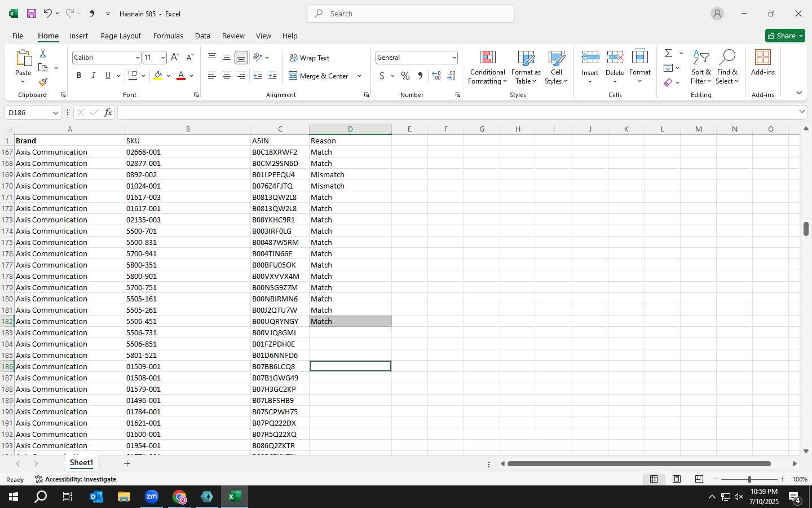Select the Sheet1 tab
The height and width of the screenshot is (508, 812).
pos(81,463)
